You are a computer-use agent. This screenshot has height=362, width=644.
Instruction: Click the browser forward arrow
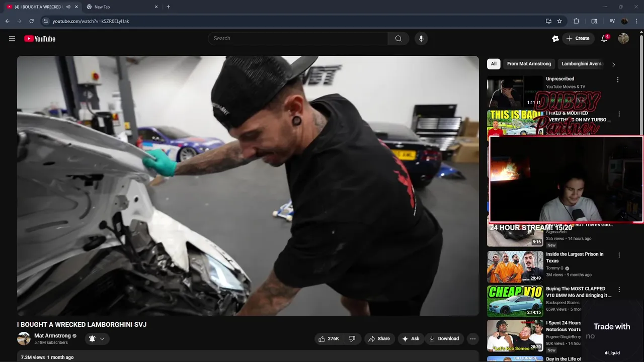coord(19,21)
